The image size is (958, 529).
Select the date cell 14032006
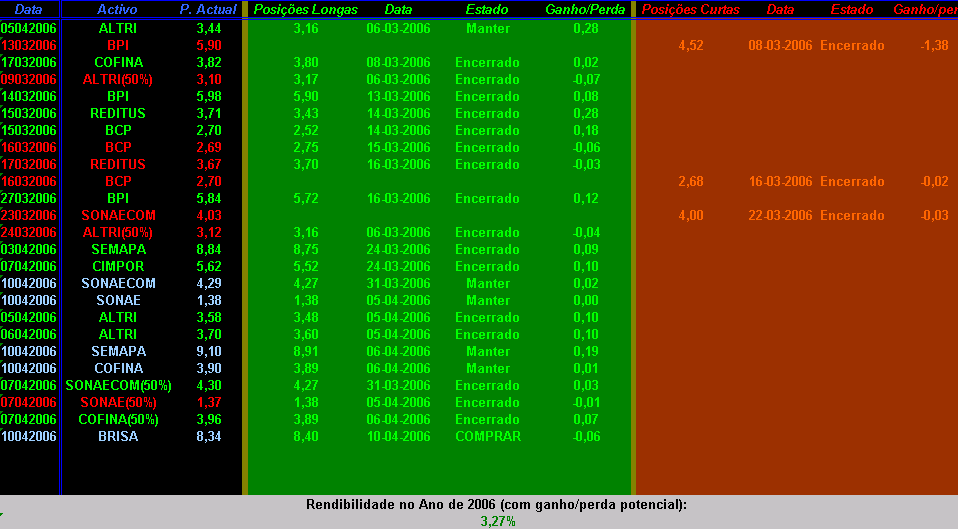29,97
